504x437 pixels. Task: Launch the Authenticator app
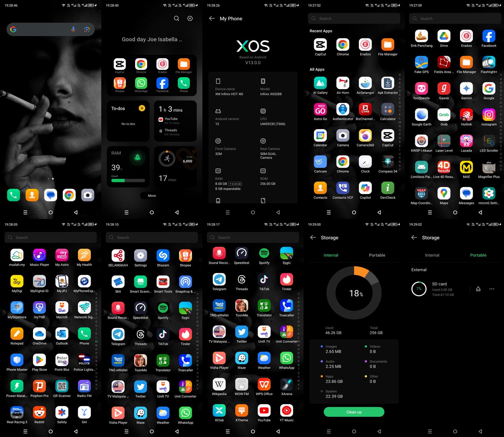tap(343, 109)
